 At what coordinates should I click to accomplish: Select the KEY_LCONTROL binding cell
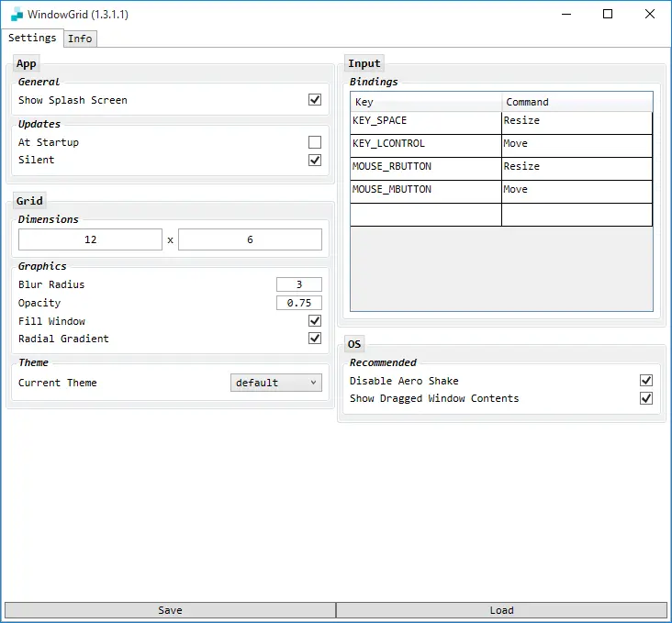pyautogui.click(x=426, y=146)
